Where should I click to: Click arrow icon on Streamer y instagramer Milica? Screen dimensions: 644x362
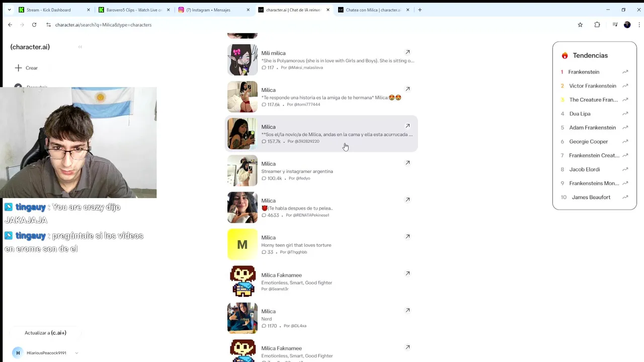click(408, 162)
